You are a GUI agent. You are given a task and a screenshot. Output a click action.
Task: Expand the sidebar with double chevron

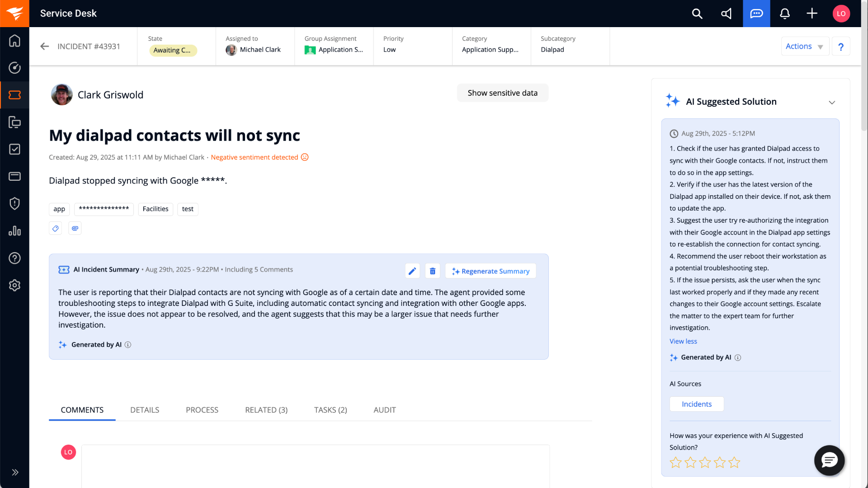[x=15, y=472]
